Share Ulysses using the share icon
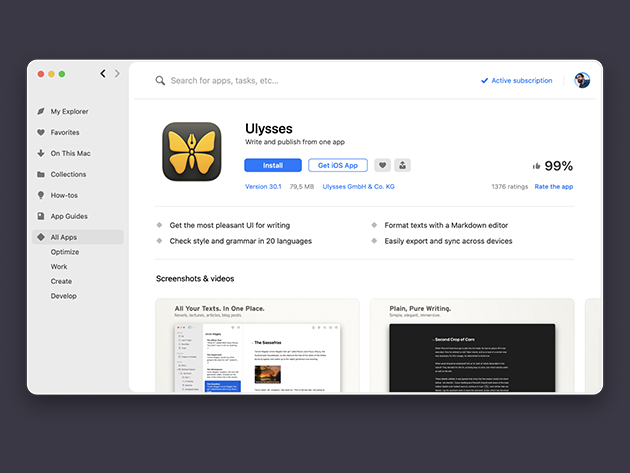630x473 pixels. tap(402, 165)
